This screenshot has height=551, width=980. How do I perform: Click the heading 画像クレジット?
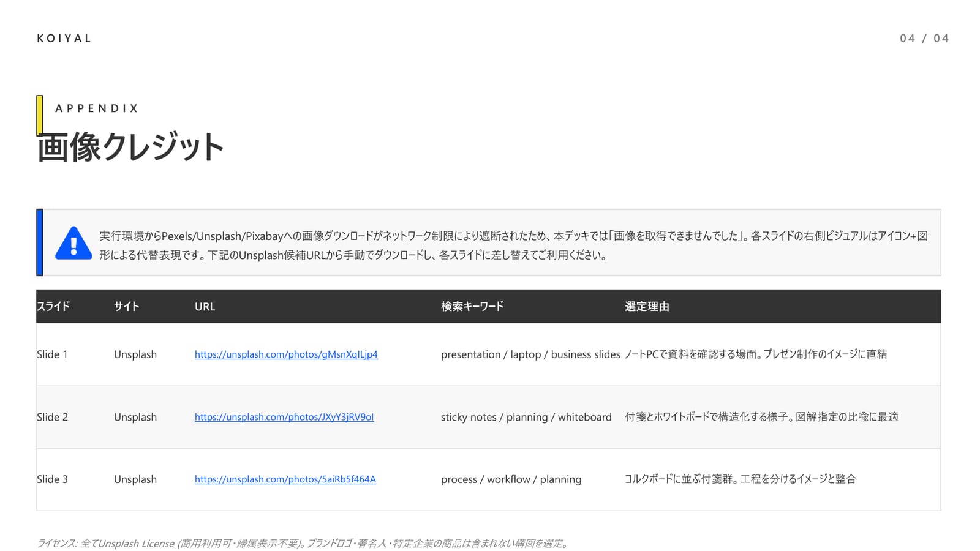130,147
